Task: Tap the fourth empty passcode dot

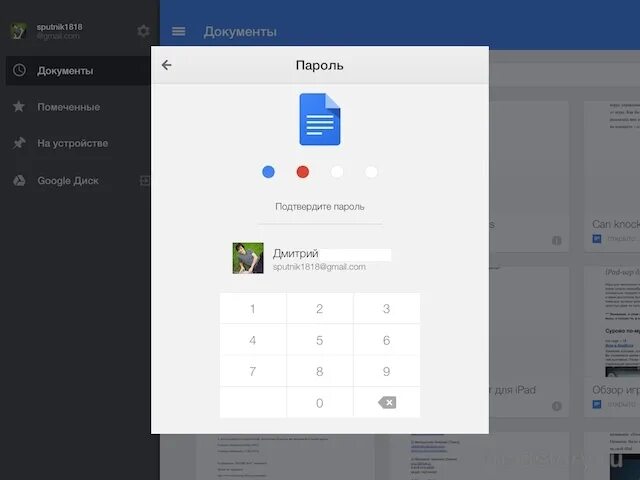Action: (371, 172)
